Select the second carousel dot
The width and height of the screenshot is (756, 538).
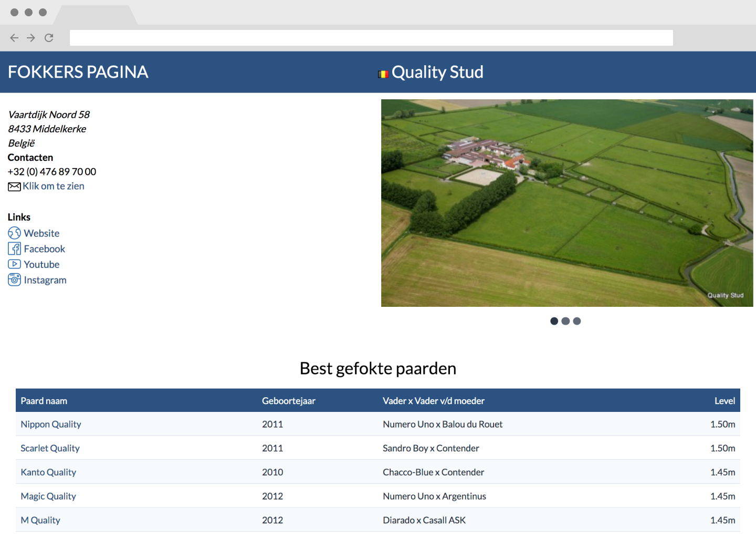click(565, 321)
